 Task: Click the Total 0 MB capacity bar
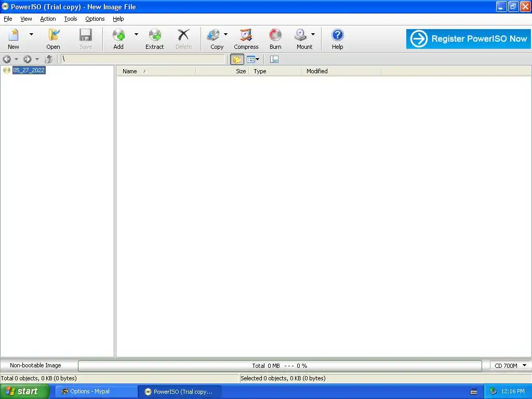click(x=280, y=366)
